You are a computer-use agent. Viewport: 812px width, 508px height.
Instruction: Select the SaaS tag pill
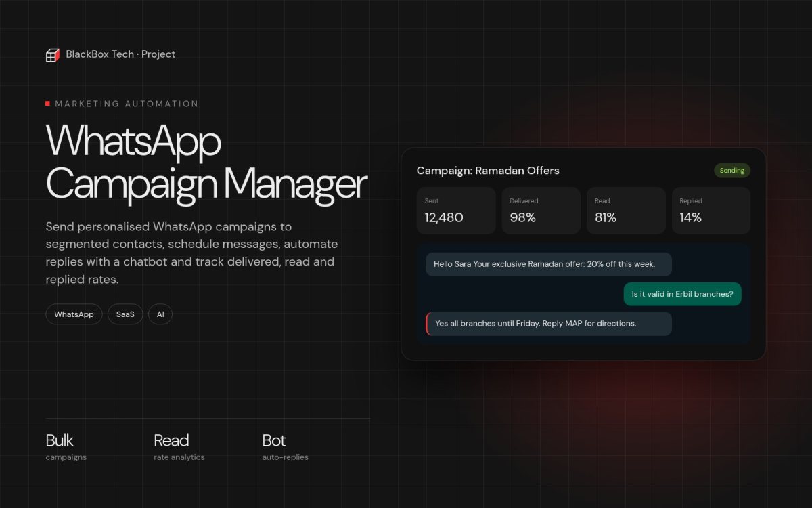pos(125,314)
